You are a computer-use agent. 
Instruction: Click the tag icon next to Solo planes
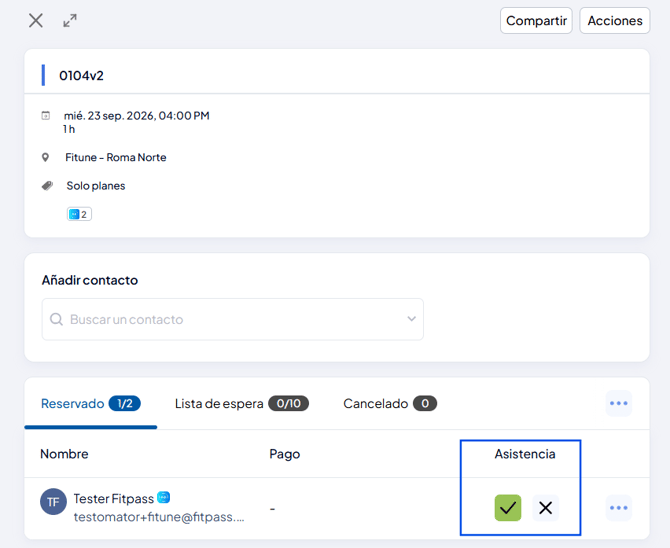(47, 186)
